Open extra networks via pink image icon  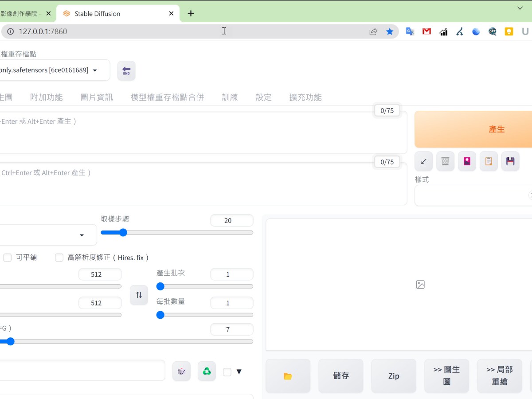(x=467, y=161)
